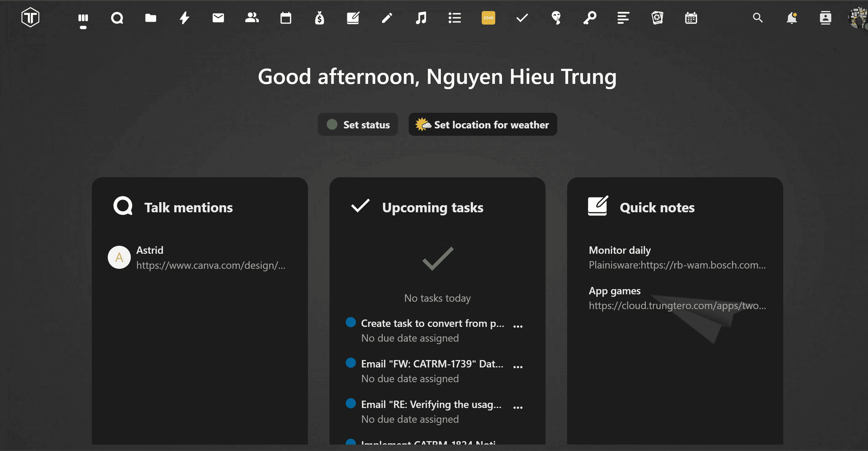Click Set status button
The height and width of the screenshot is (451, 868).
click(357, 124)
